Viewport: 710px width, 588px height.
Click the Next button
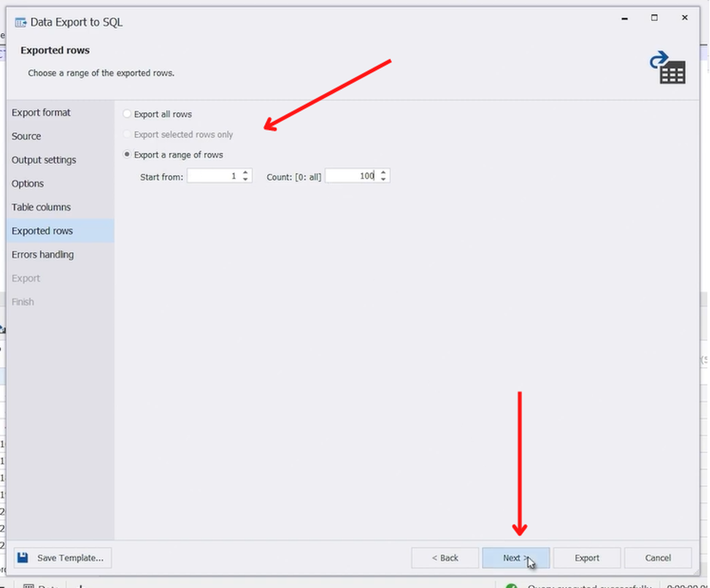pyautogui.click(x=516, y=558)
